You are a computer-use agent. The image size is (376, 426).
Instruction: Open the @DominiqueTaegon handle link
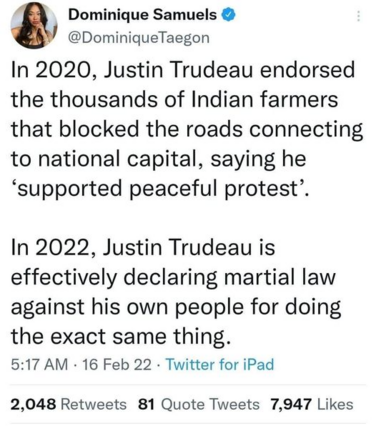pos(139,38)
